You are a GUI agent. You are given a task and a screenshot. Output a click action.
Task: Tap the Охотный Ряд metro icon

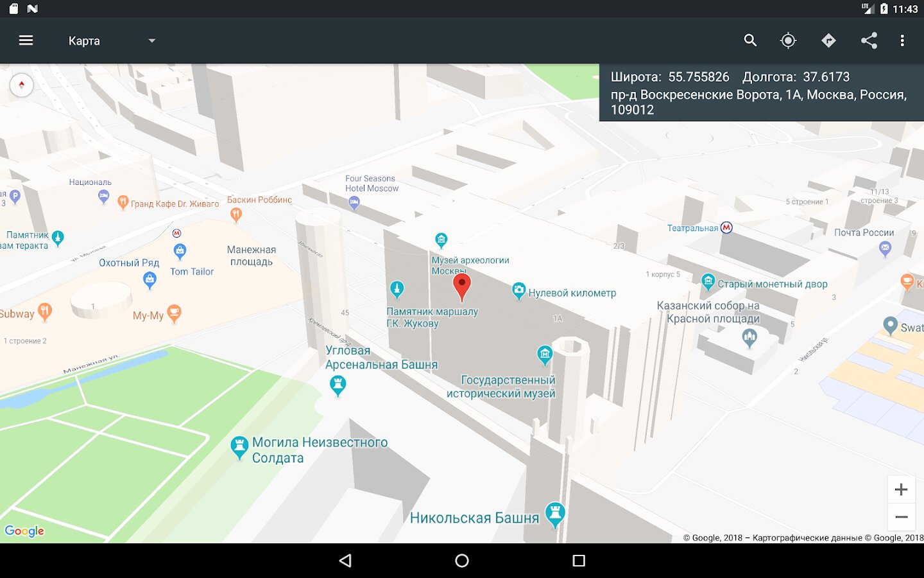pos(177,233)
